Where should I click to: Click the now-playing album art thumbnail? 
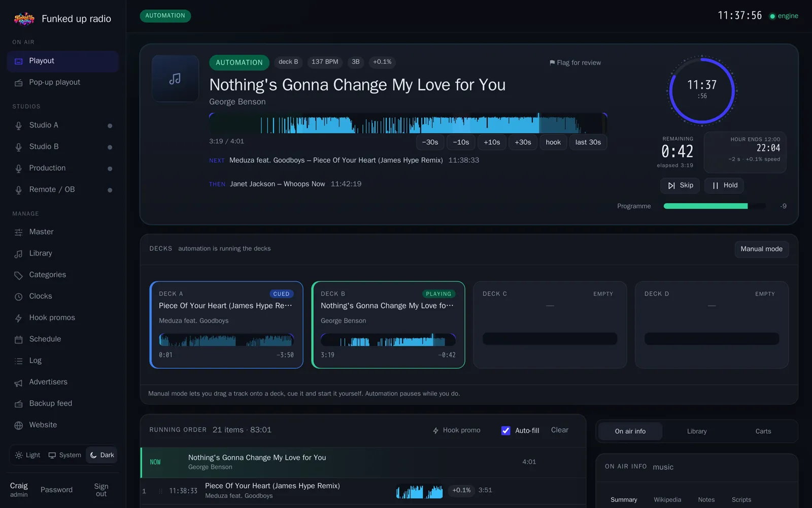(175, 79)
